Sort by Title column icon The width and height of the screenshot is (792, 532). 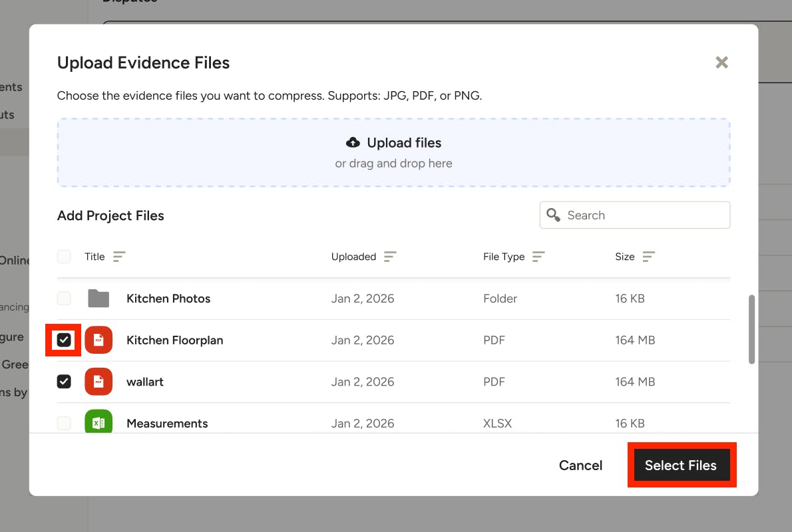click(x=119, y=257)
